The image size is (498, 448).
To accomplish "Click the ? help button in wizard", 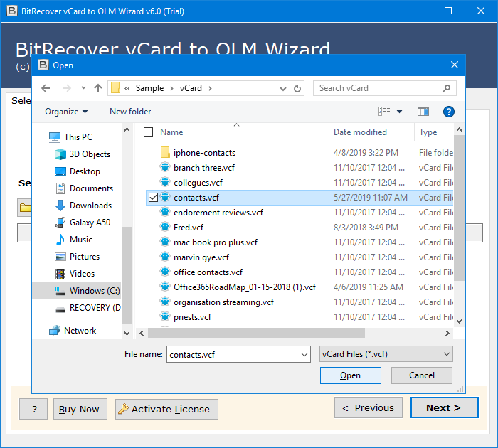I will (33, 409).
